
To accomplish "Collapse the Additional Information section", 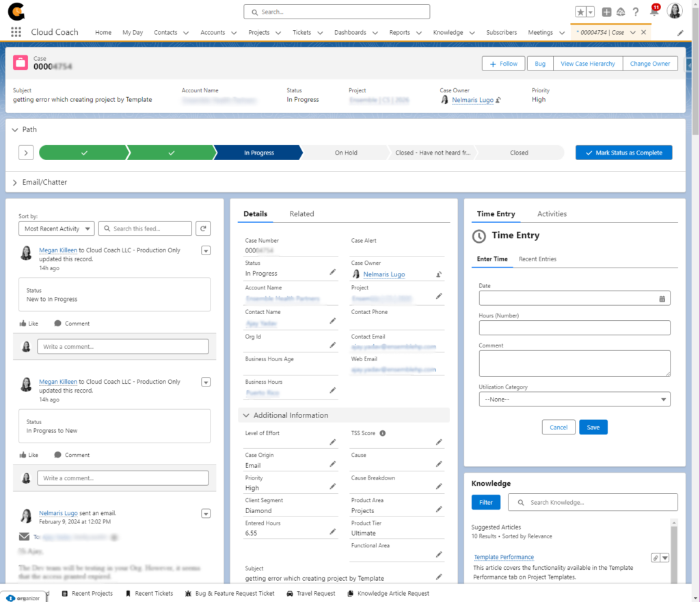I will [246, 415].
